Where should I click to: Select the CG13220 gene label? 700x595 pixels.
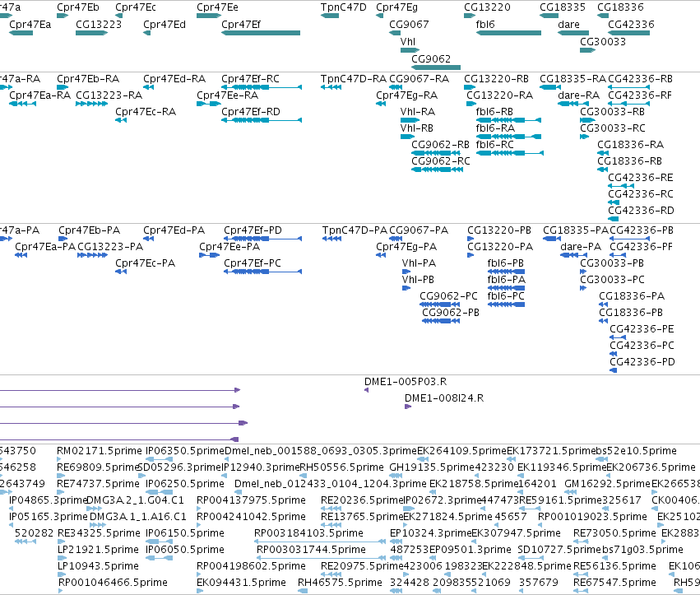(487, 7)
